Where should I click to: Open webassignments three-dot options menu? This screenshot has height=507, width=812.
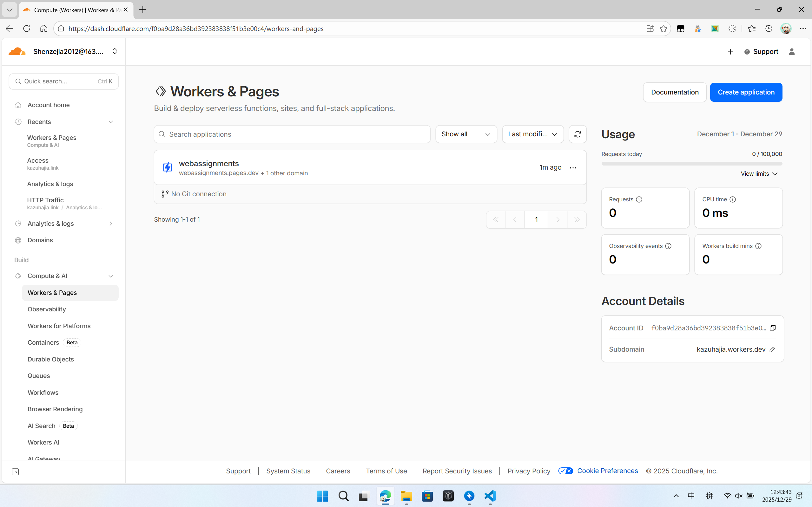573,168
